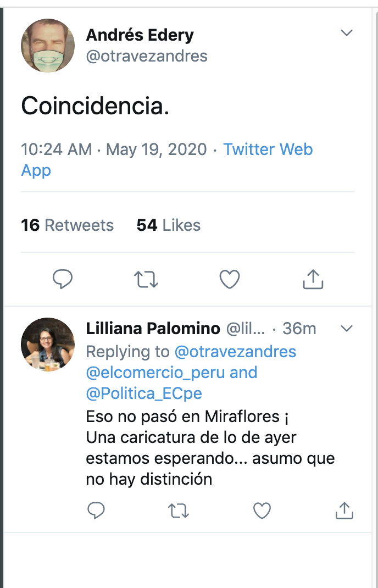Open Lilliana Palomino's profile via name
The image size is (378, 588).
click(x=153, y=329)
